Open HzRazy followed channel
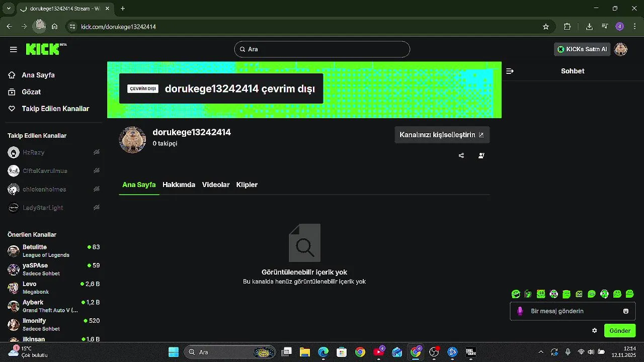The image size is (644, 362). point(53,152)
